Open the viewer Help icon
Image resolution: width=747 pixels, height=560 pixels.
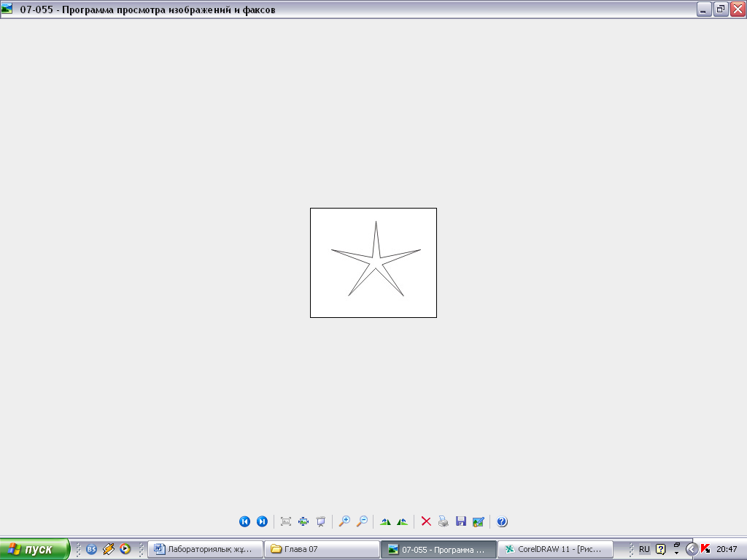(502, 521)
